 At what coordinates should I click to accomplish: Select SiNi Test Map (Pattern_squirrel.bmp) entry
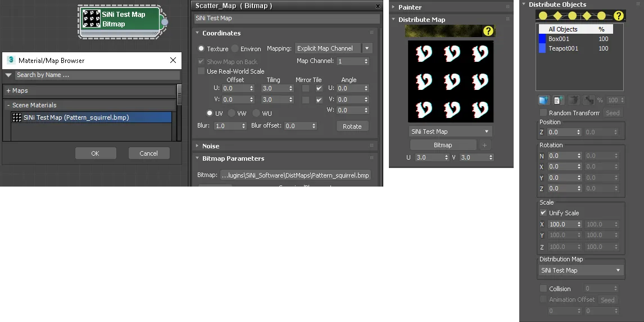click(x=91, y=117)
